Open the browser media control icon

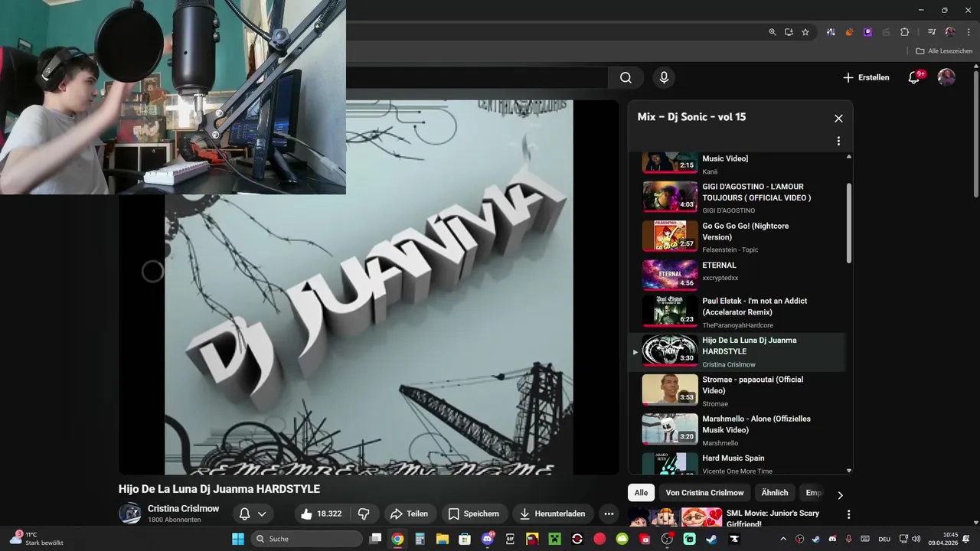(x=932, y=32)
